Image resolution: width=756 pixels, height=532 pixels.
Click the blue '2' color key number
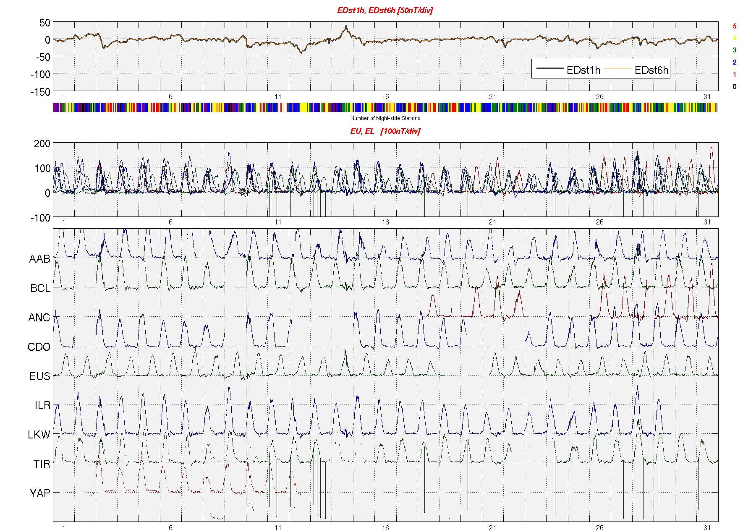734,63
